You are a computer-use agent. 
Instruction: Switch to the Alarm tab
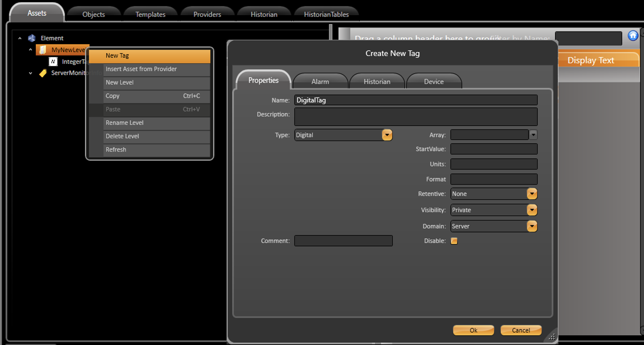320,82
